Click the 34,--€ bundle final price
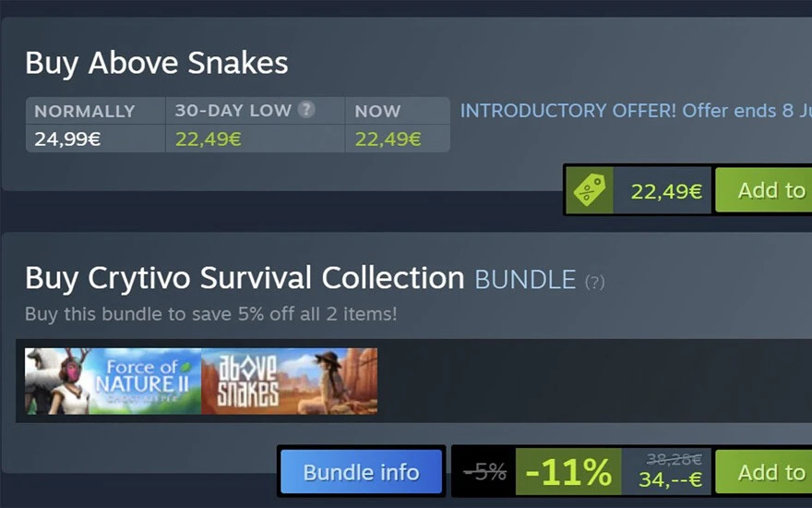 (x=670, y=479)
